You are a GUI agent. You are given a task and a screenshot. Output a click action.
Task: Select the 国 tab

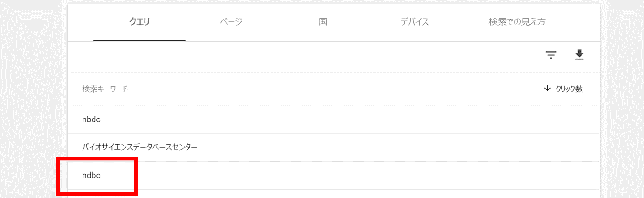[x=323, y=22]
